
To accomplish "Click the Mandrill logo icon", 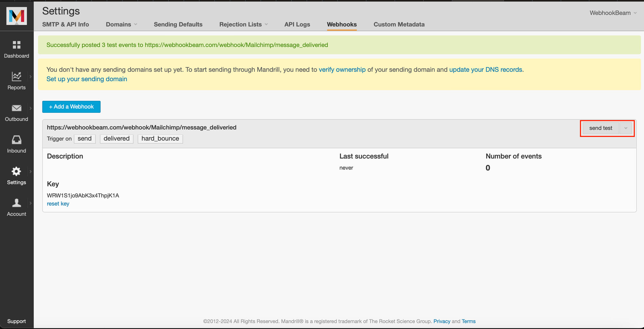I will 16,16.
